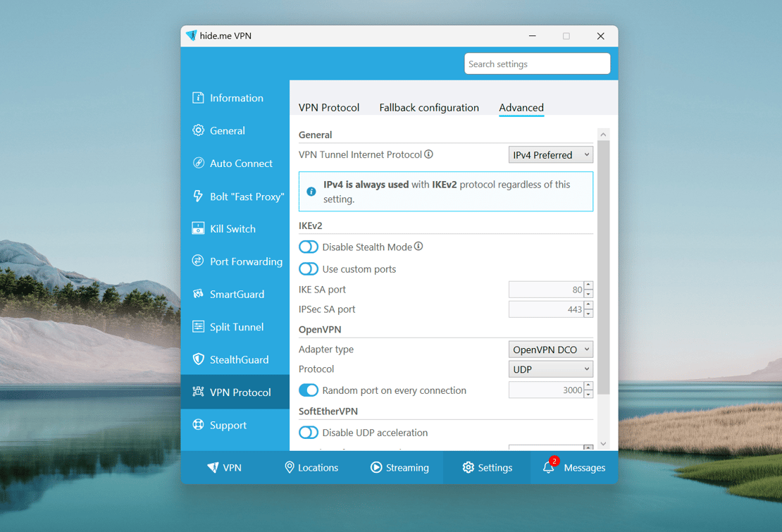Viewport: 782px width, 532px height.
Task: Enable Use custom ports
Action: pyautogui.click(x=309, y=268)
